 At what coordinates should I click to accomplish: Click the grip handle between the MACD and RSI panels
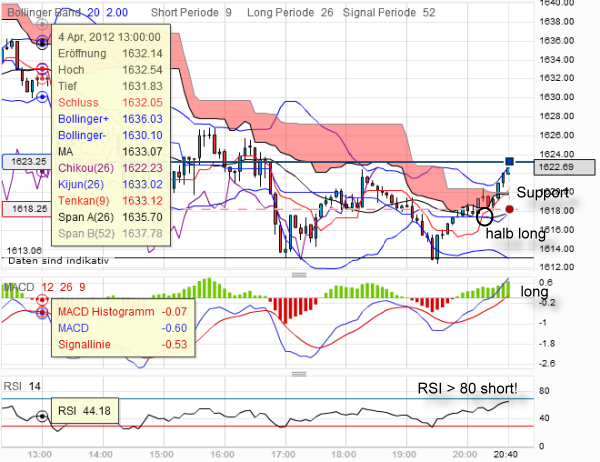(x=299, y=374)
